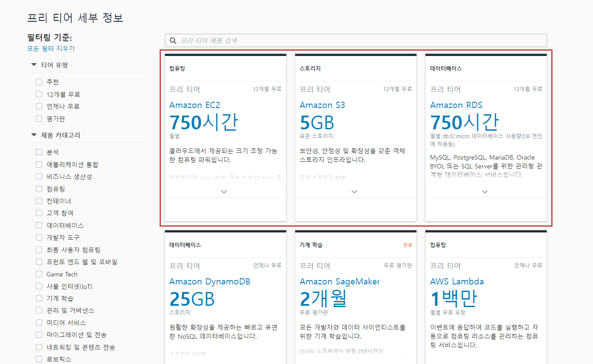Check the 미디어 서비스 category
The width and height of the screenshot is (593, 364).
39,323
